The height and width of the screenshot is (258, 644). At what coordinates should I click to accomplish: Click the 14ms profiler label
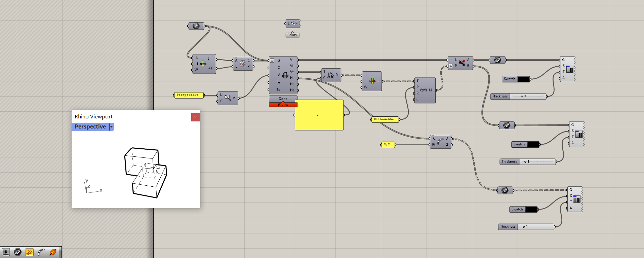coord(292,35)
